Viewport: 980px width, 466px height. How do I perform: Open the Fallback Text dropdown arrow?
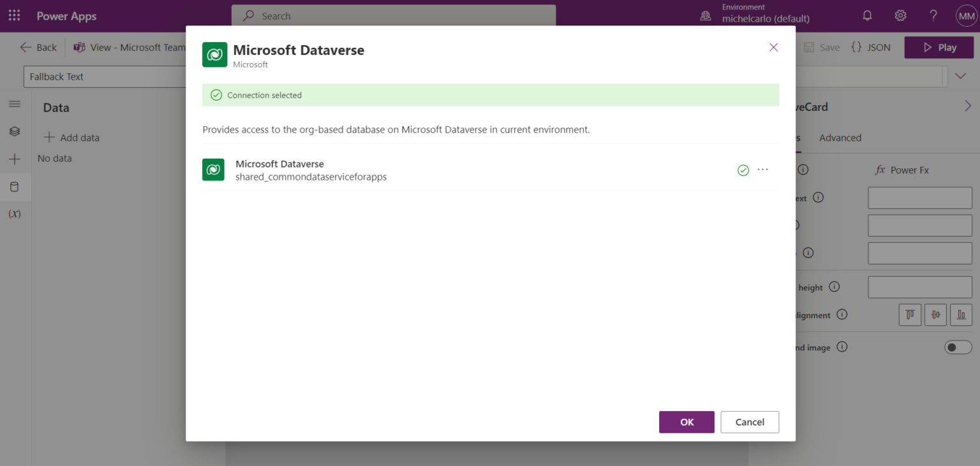(960, 76)
